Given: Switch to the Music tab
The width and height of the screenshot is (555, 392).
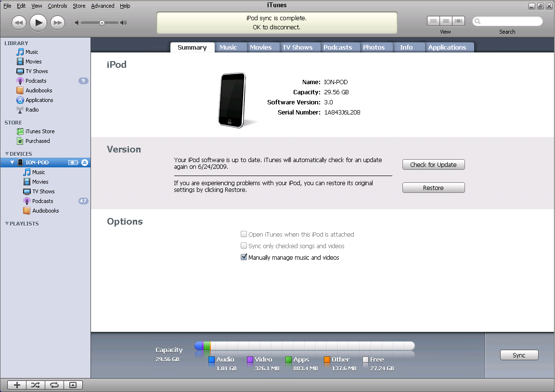Looking at the screenshot, I should [x=228, y=48].
